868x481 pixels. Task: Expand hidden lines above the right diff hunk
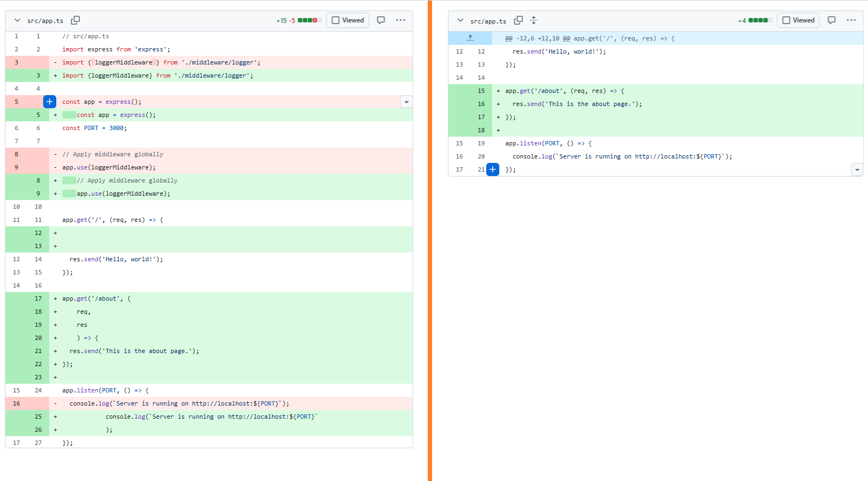tap(470, 38)
